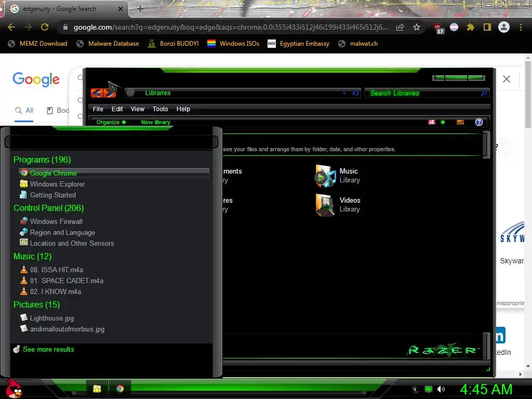Viewport: 532px width, 399px height.
Task: Expand the view options dropdown arrow
Action: [x=443, y=122]
